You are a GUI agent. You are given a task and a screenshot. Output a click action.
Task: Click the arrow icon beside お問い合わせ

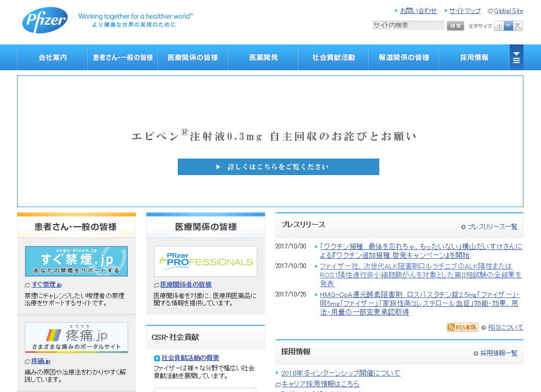click(396, 11)
